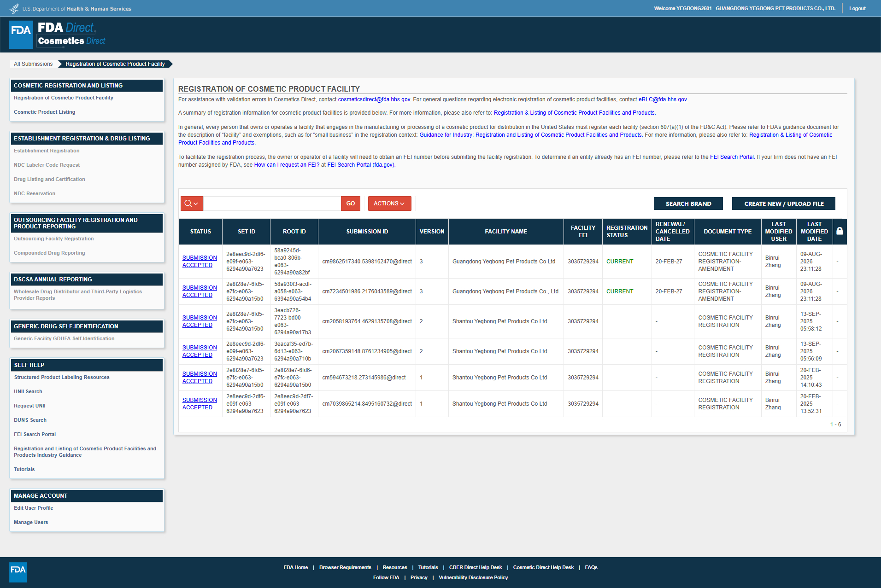
Task: Open Submission Accepted for cm9862517340 row
Action: point(200,262)
